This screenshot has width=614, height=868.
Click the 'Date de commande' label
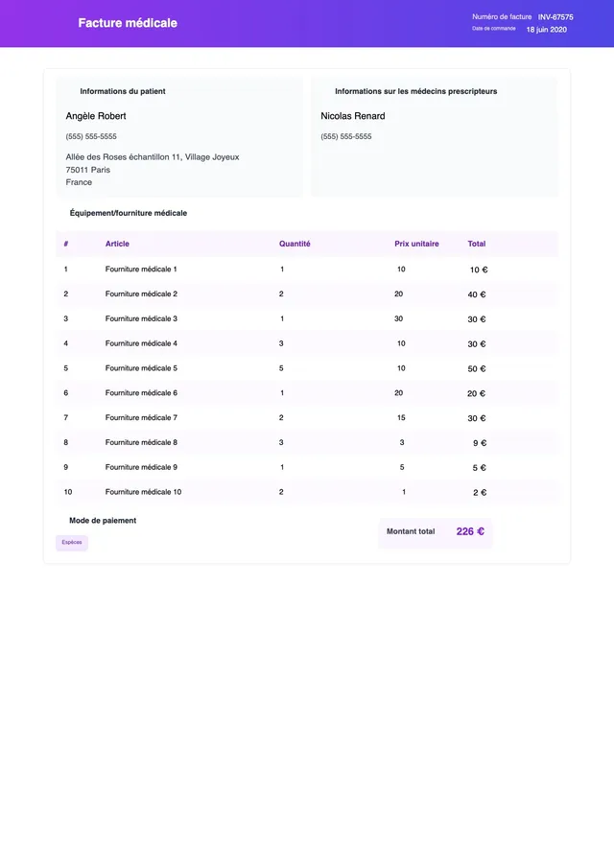coord(494,28)
